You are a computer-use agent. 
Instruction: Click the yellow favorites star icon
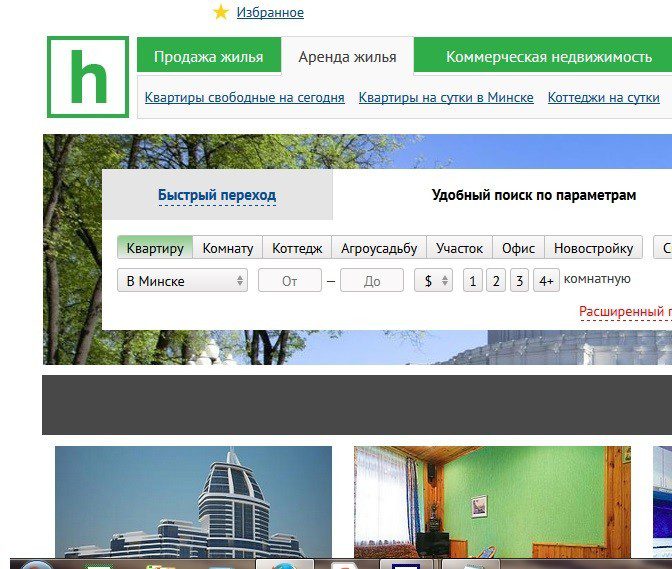[221, 12]
